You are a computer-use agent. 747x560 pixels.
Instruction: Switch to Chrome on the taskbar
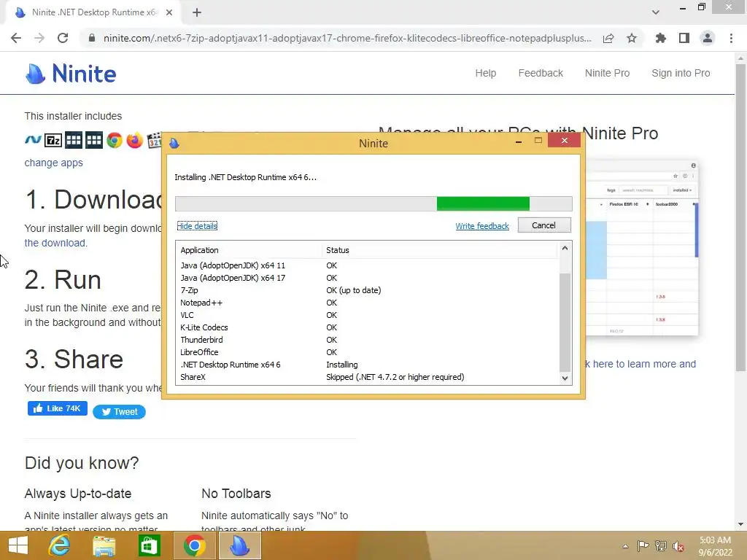[x=194, y=545]
